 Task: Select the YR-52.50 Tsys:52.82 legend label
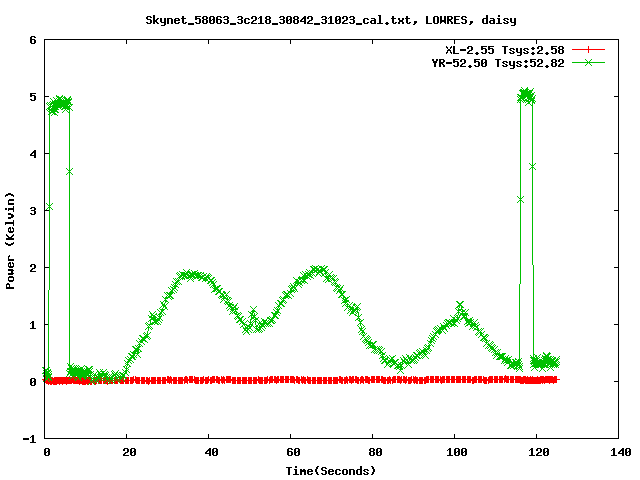(x=498, y=63)
